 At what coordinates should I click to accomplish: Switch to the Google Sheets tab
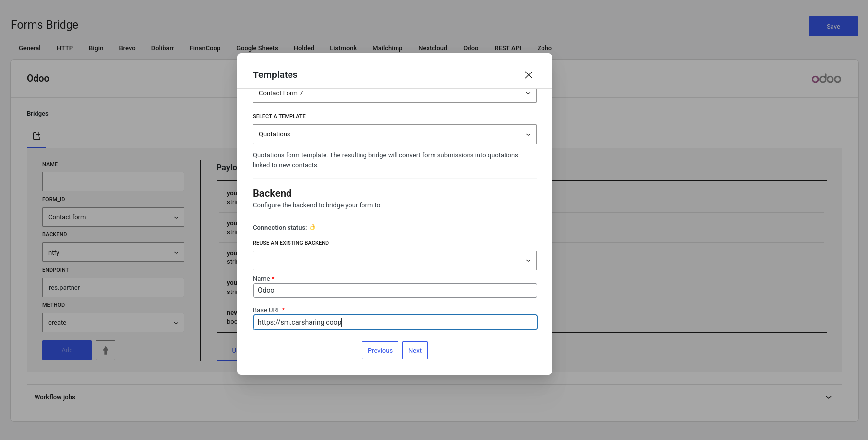point(257,48)
